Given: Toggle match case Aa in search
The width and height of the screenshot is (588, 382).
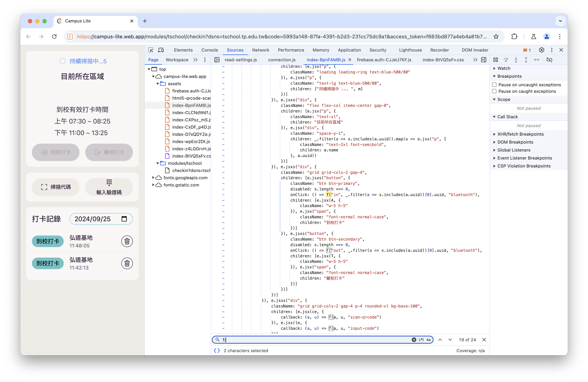Looking at the screenshot, I should [x=428, y=340].
